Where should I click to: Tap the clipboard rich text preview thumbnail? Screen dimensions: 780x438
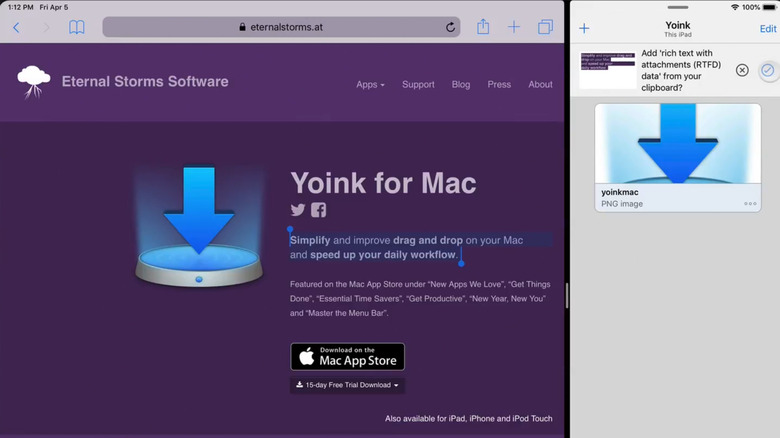pyautogui.click(x=607, y=70)
